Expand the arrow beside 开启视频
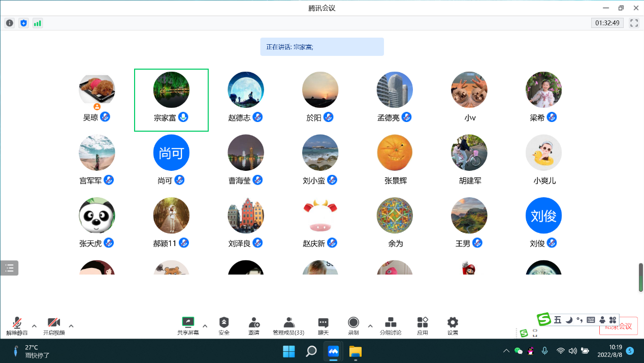The image size is (644, 363). (71, 326)
